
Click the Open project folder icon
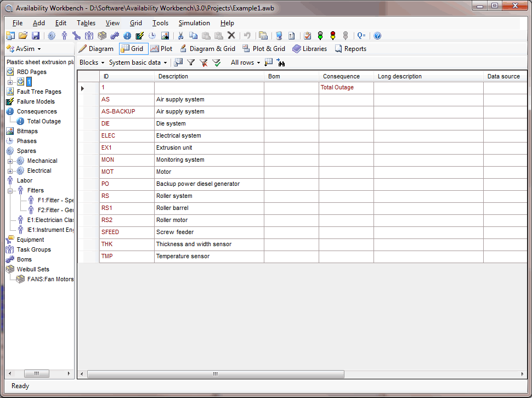[x=23, y=36]
